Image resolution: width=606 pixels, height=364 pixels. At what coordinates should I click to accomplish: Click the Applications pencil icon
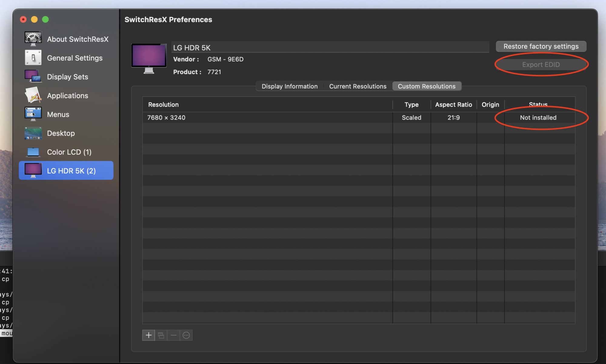click(33, 95)
